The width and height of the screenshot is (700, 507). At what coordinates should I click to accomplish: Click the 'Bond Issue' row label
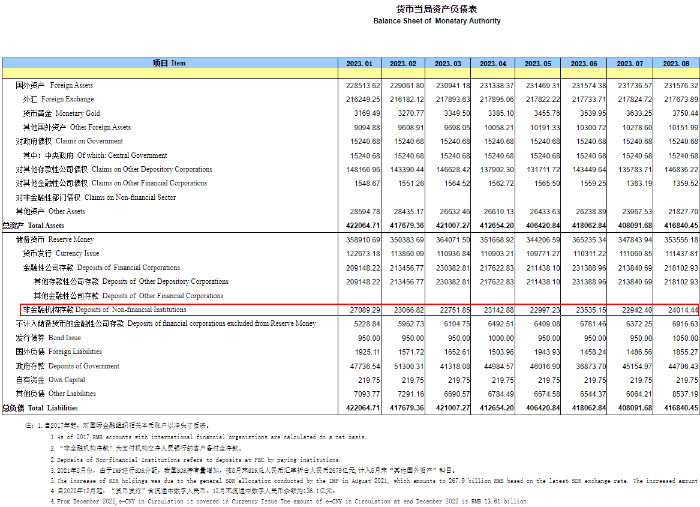click(65, 337)
